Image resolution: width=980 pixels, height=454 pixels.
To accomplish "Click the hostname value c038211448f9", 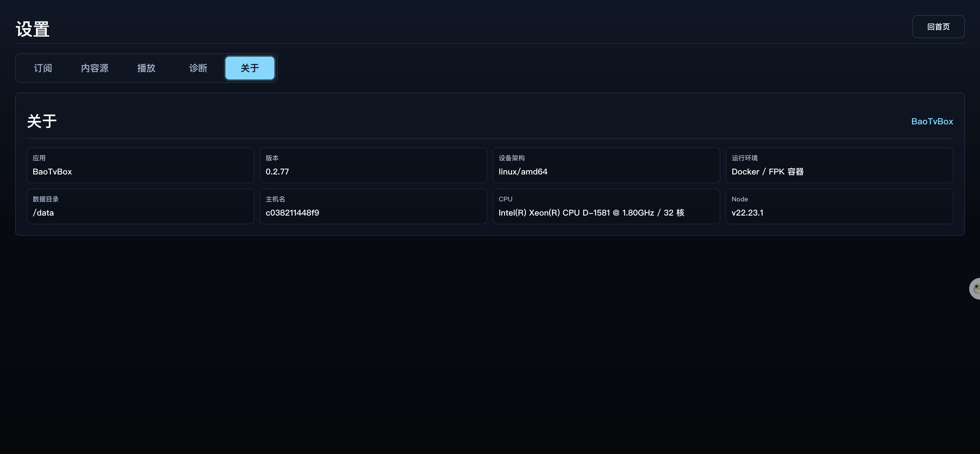I will 292,213.
